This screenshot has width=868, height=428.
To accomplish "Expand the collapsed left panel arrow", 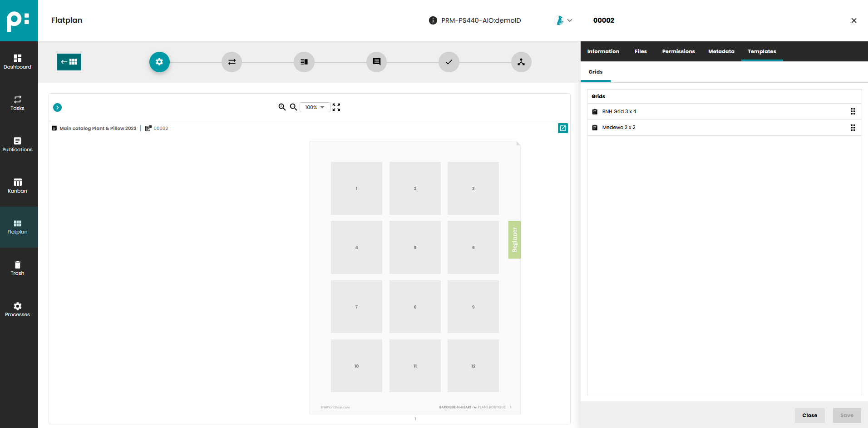I will (57, 107).
